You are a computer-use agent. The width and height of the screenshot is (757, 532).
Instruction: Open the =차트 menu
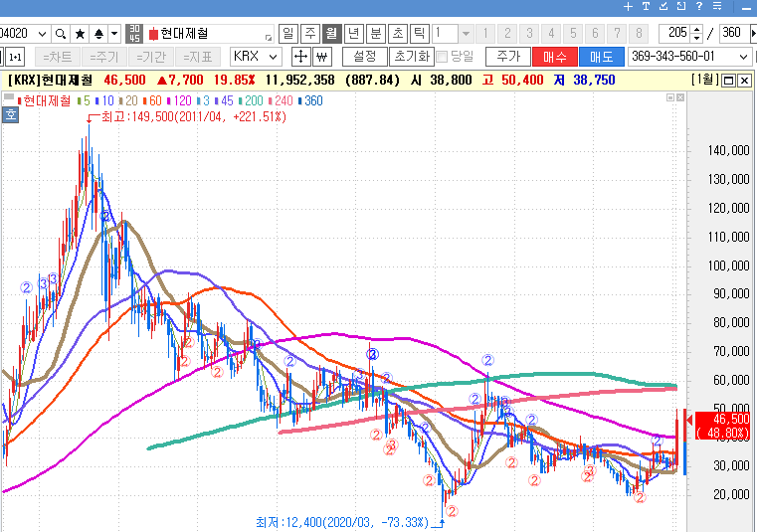(x=58, y=57)
